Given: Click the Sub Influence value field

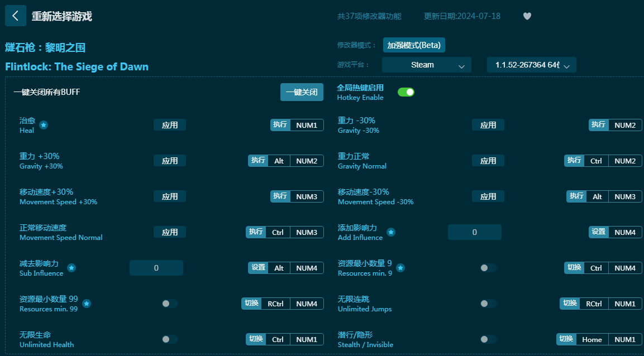Looking at the screenshot, I should point(156,268).
